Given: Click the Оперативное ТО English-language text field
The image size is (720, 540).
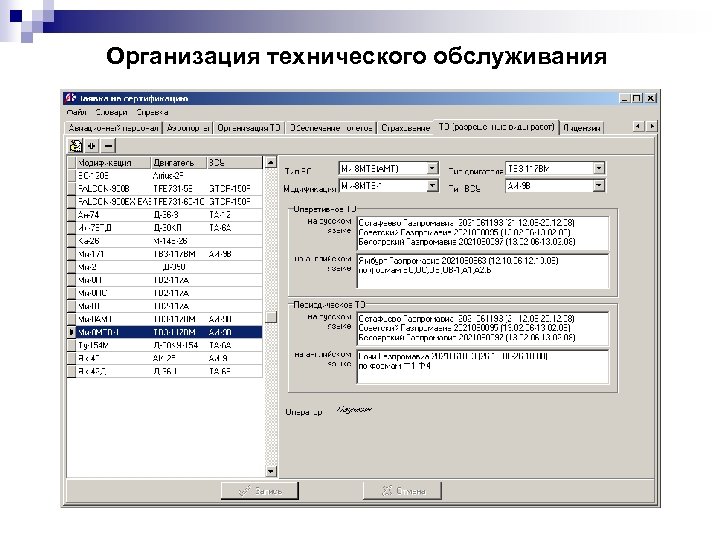Looking at the screenshot, I should click(x=483, y=271).
